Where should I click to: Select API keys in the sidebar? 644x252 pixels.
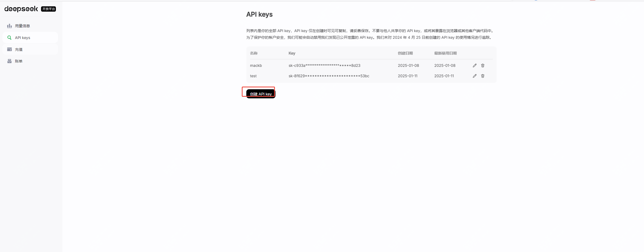coord(22,38)
